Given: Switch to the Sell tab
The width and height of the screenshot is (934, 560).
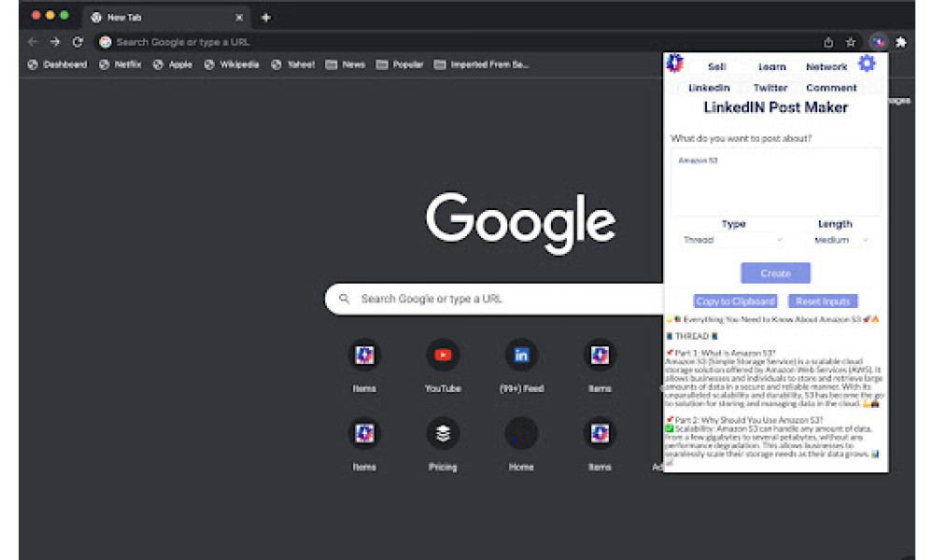Looking at the screenshot, I should pos(716,66).
